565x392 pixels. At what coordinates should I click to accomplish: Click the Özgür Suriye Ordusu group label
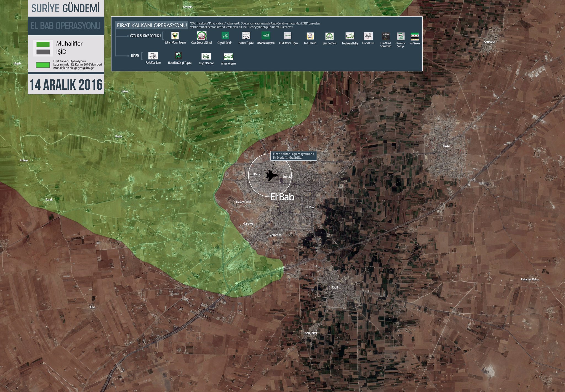coord(145,36)
